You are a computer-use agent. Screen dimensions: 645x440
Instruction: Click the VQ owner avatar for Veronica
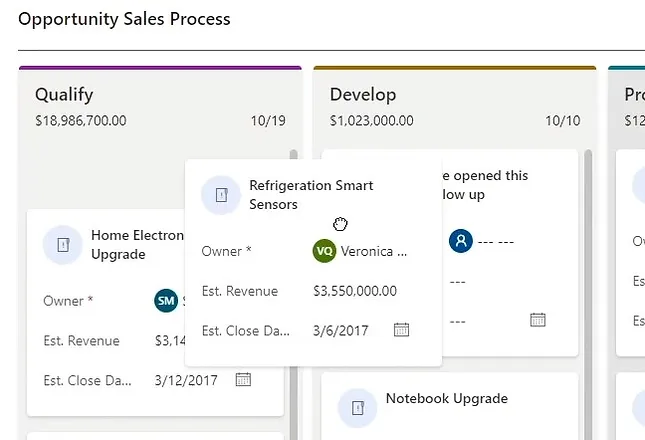click(x=324, y=251)
